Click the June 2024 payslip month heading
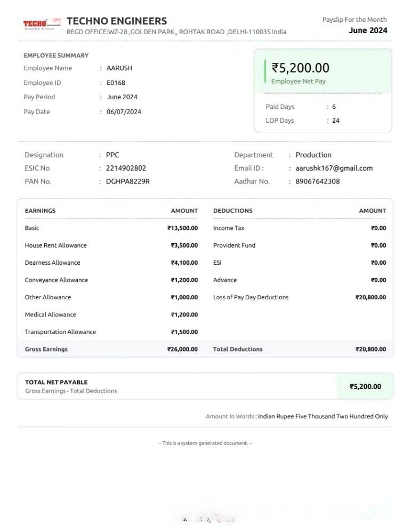411x532 pixels. click(x=368, y=30)
